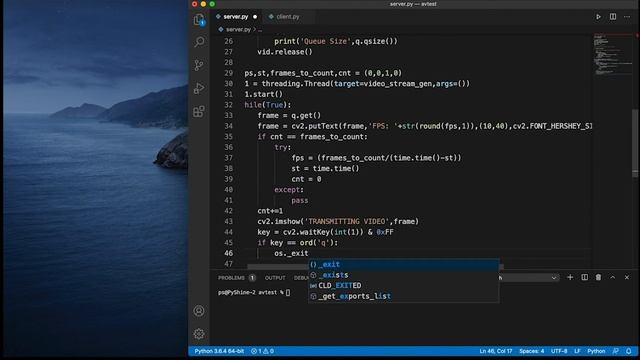640x360 pixels.
Task: Click the editor vertical scrollbar
Action: coord(635,143)
